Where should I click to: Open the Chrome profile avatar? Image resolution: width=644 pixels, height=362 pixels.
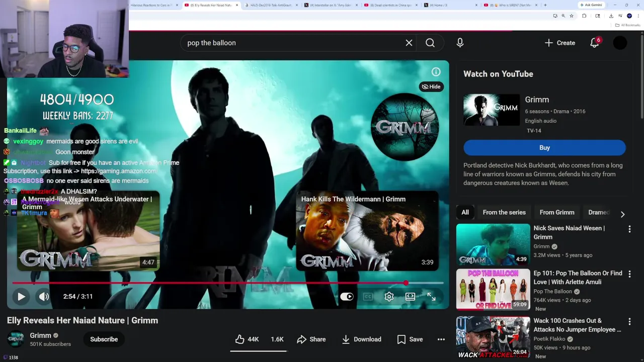click(629, 16)
